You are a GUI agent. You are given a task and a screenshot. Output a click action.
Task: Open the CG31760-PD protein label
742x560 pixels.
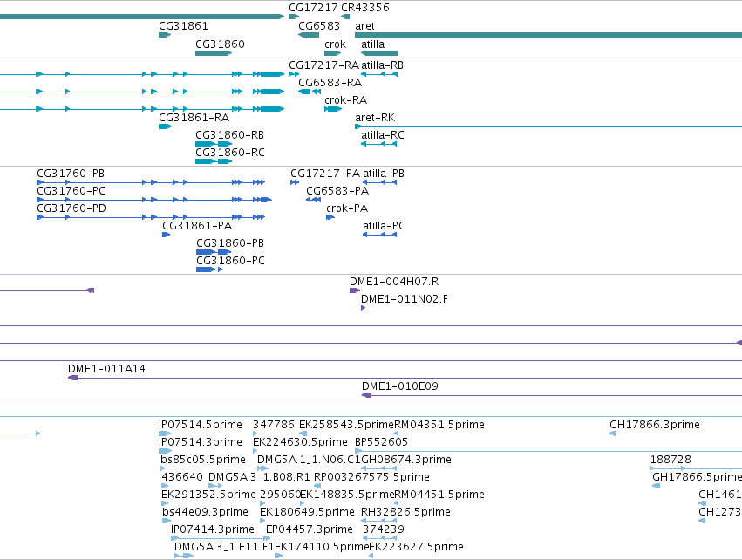click(x=71, y=208)
